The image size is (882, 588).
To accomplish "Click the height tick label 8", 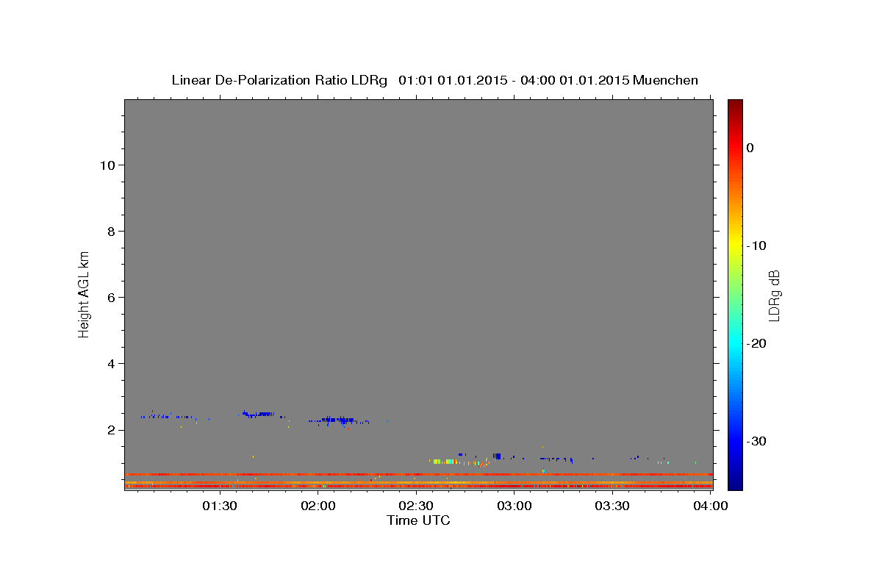I will (x=110, y=232).
